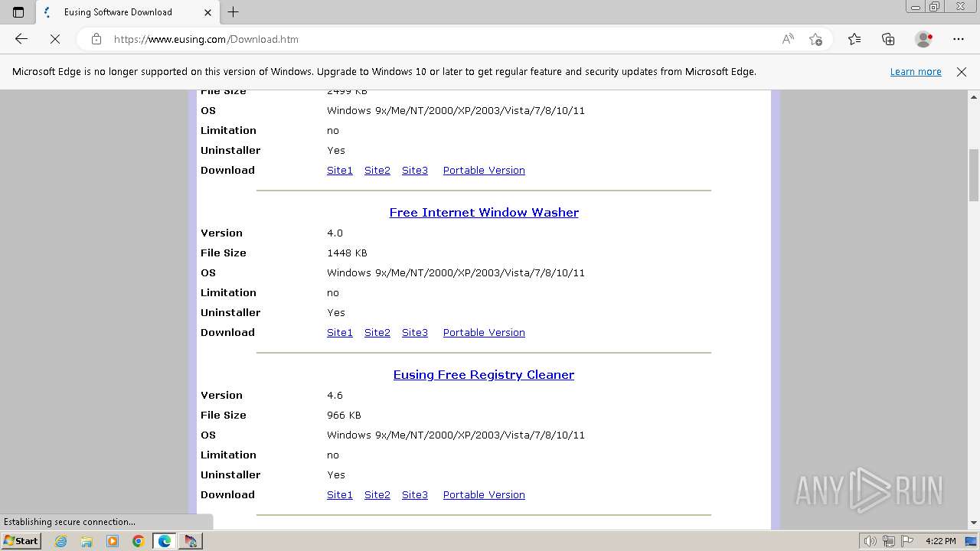Get Portable Version of 2499 KB program
980x551 pixels.
pos(484,171)
